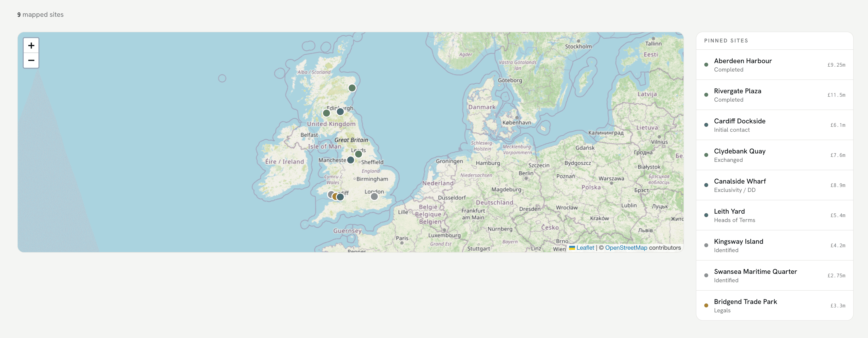
Task: Click the "Legals" status under Bridgend Trade Park
Action: click(x=722, y=310)
